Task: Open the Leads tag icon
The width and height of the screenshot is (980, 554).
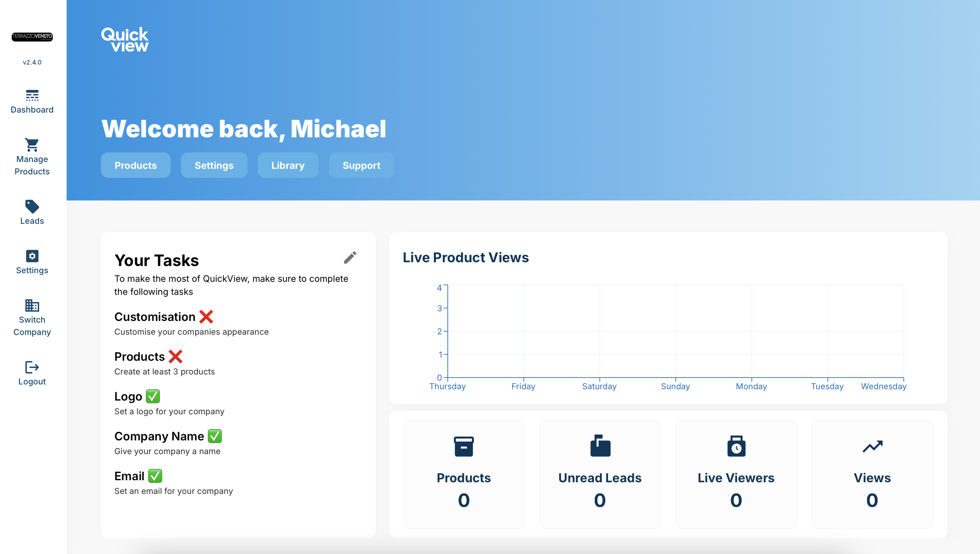Action: 32,206
